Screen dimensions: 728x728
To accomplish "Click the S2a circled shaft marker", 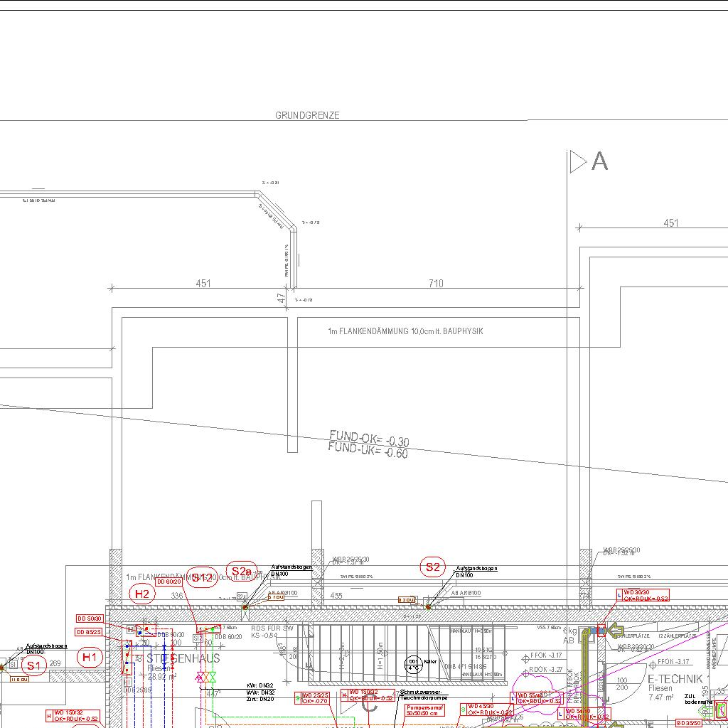I will click(x=241, y=571).
